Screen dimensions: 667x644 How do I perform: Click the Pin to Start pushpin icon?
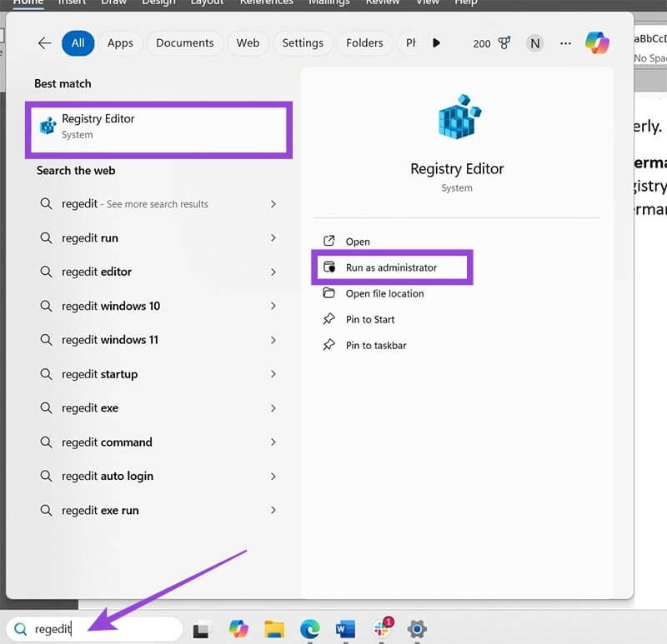pyautogui.click(x=328, y=319)
